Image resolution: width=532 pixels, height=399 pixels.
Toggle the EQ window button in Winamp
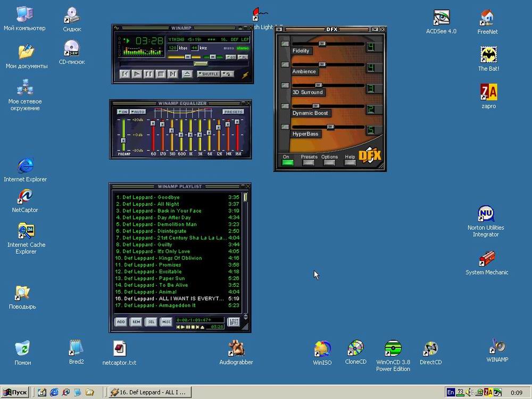231,57
